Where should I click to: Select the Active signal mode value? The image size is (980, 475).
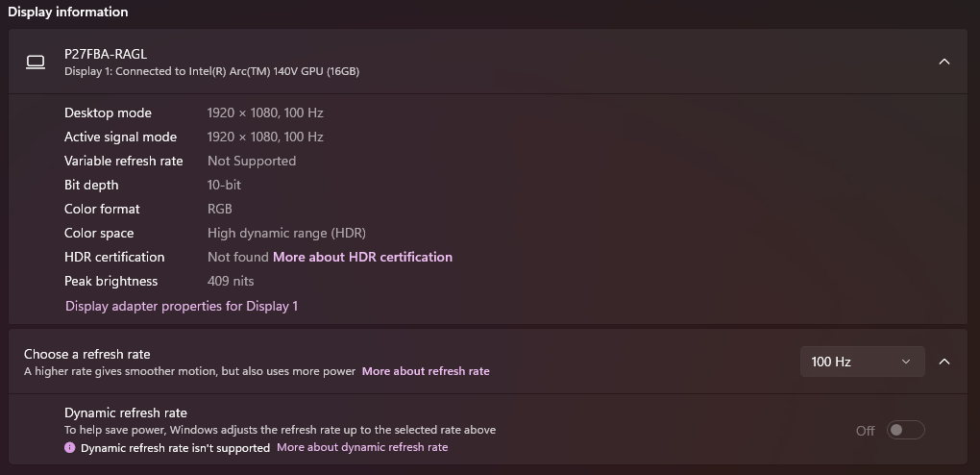[265, 137]
